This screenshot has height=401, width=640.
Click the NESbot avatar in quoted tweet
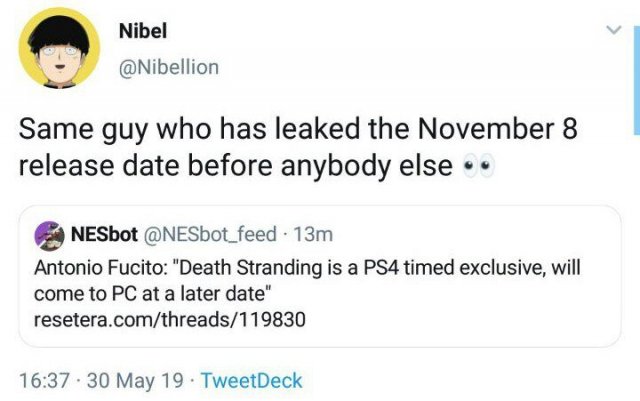[x=49, y=236]
